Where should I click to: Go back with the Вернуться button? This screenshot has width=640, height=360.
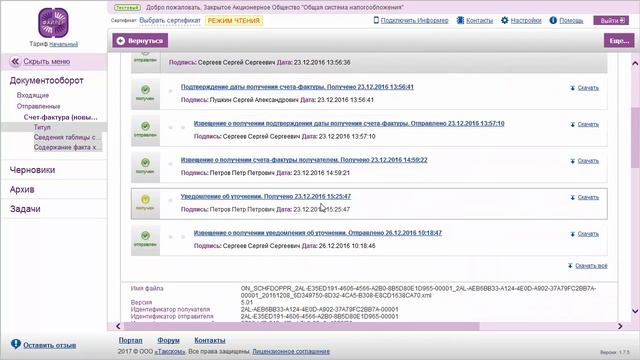140,40
